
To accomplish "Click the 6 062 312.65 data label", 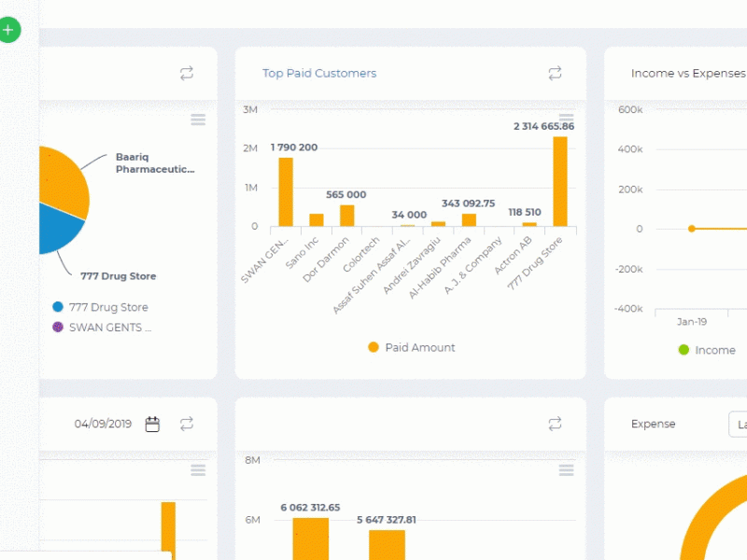I will pos(310,508).
